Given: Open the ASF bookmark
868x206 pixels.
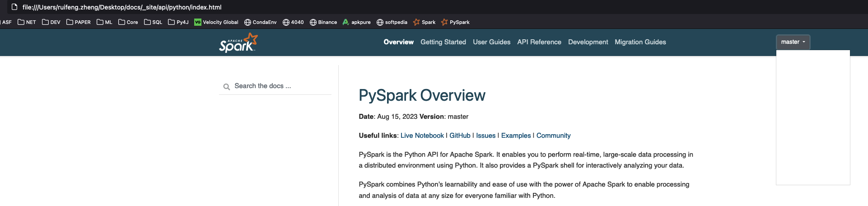Looking at the screenshot, I should pos(6,22).
